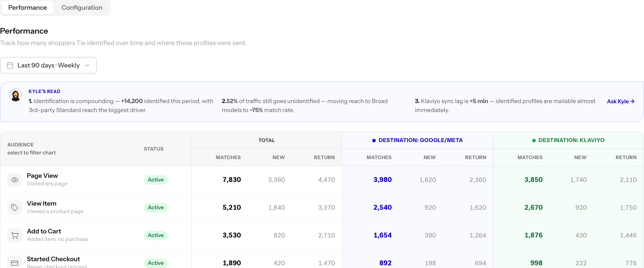644x268 pixels.
Task: Click total return value 4,470
Action: (x=326, y=180)
